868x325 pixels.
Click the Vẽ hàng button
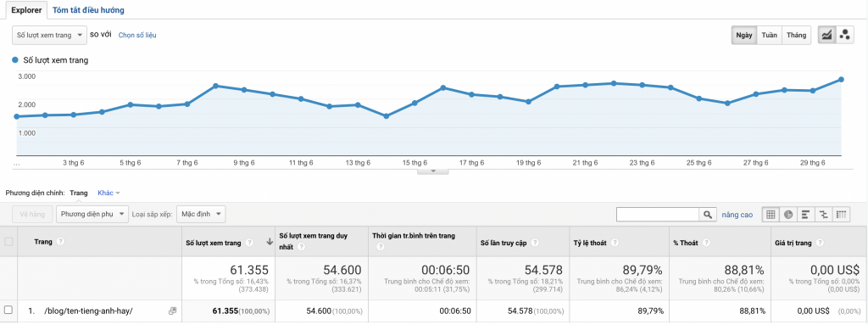(x=33, y=214)
